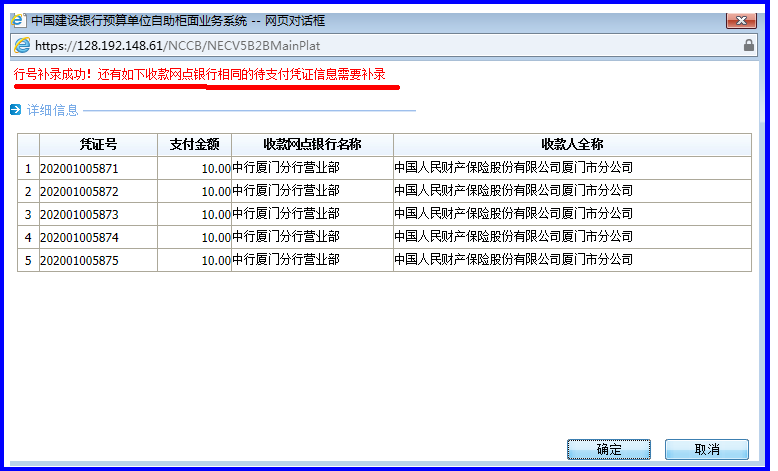Click the row number 1 cell
The width and height of the screenshot is (778, 471).
click(28, 168)
